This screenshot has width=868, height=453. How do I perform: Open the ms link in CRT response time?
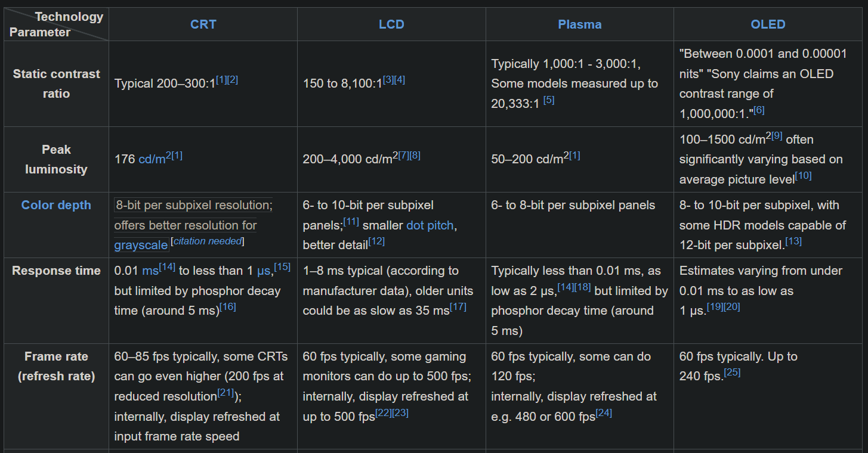click(150, 271)
